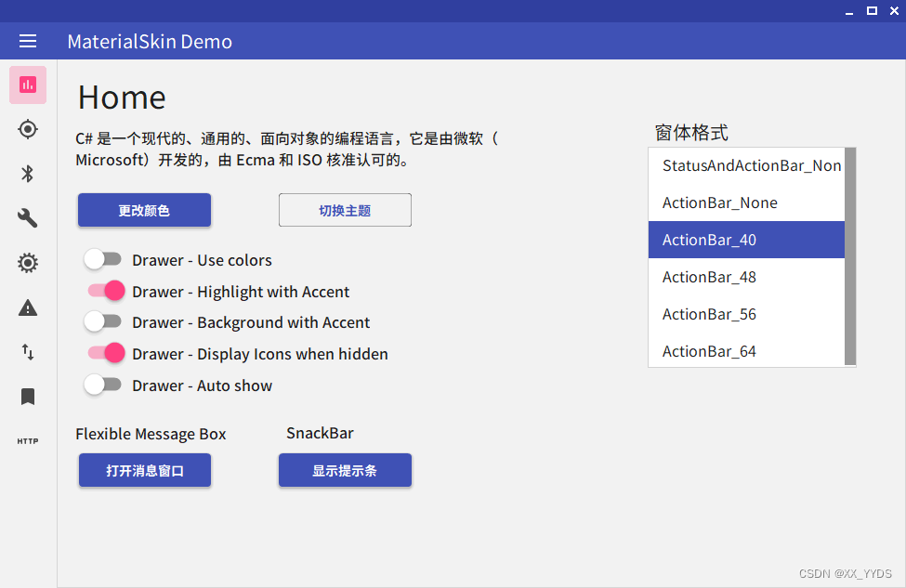Open the crosshair target sidebar icon

tap(28, 129)
